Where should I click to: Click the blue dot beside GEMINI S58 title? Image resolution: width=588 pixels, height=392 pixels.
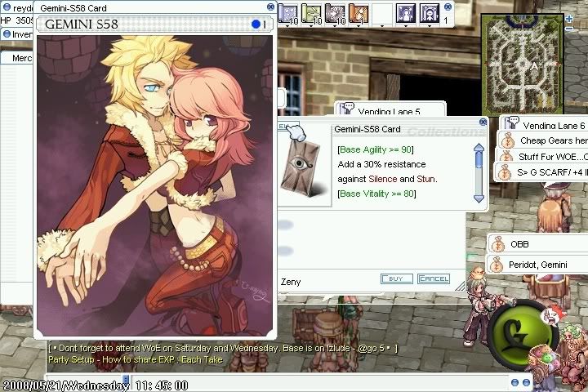(x=256, y=24)
